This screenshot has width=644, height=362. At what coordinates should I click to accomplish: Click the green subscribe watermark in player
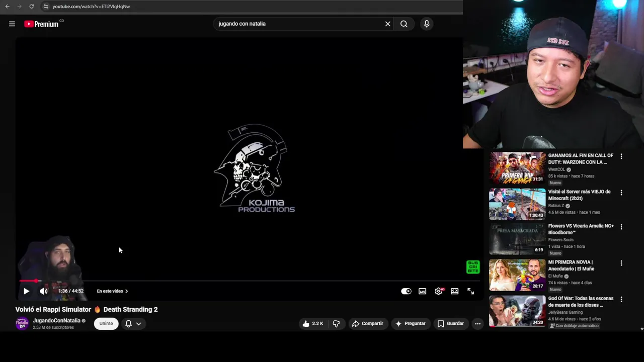click(x=473, y=267)
